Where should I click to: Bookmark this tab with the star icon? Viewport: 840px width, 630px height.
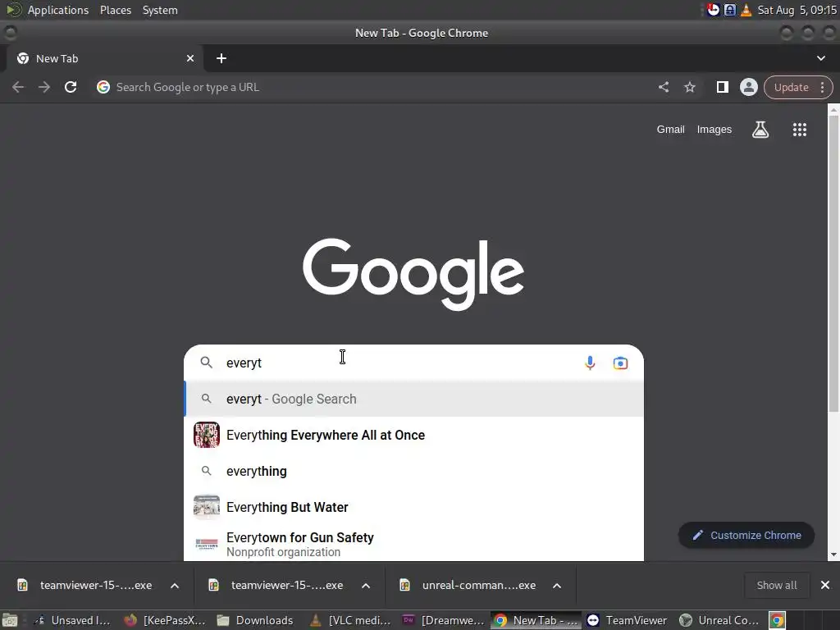pos(690,87)
